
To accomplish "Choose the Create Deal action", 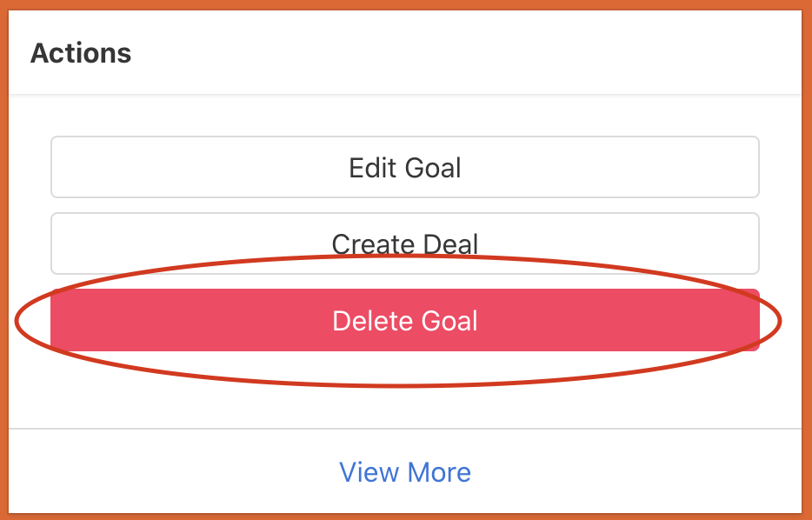I will 405,243.
